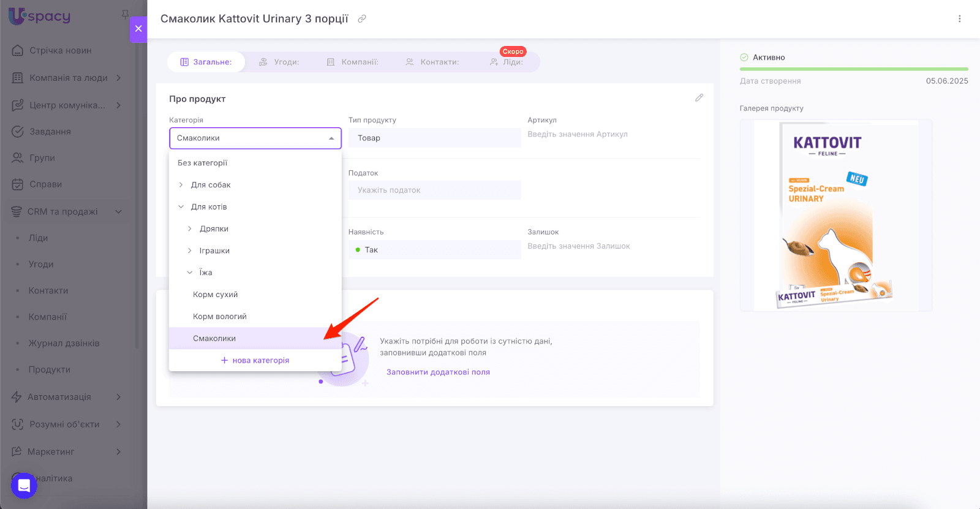Click the Групи people icon
This screenshot has height=509, width=980.
18,158
